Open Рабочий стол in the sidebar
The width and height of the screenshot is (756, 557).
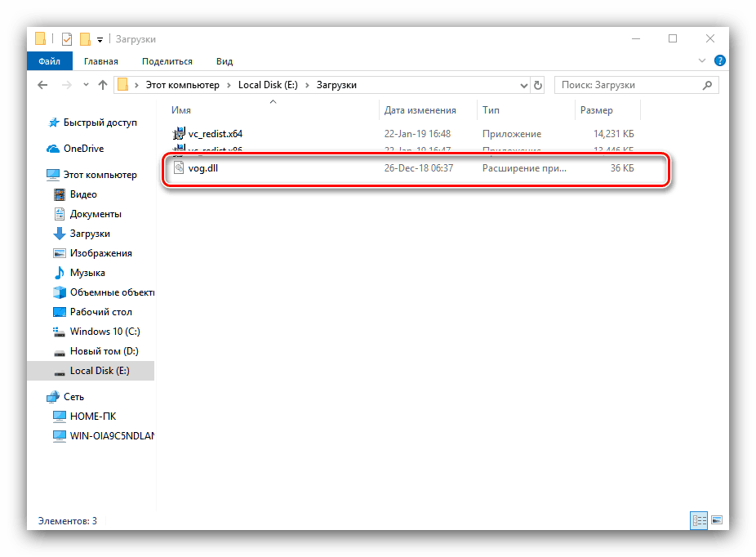click(x=92, y=312)
